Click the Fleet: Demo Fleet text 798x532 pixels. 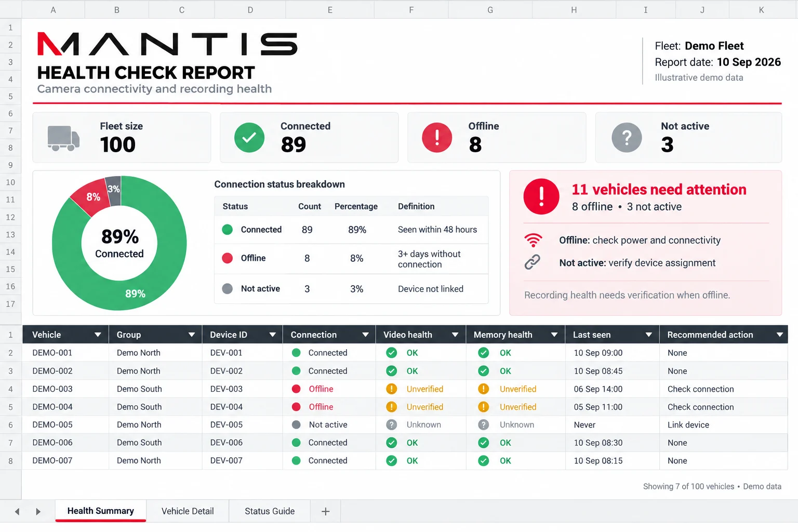[x=699, y=46]
